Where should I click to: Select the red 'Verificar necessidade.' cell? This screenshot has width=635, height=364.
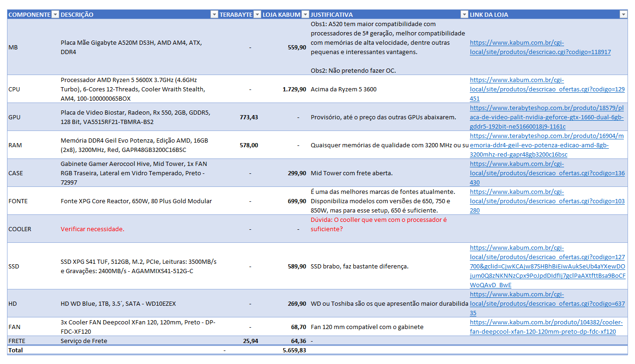[x=139, y=229]
